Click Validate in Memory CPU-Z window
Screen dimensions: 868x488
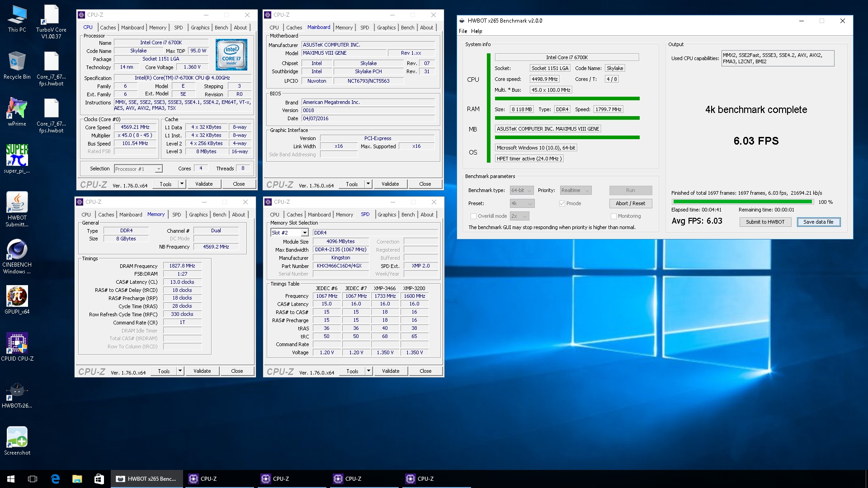(x=202, y=371)
